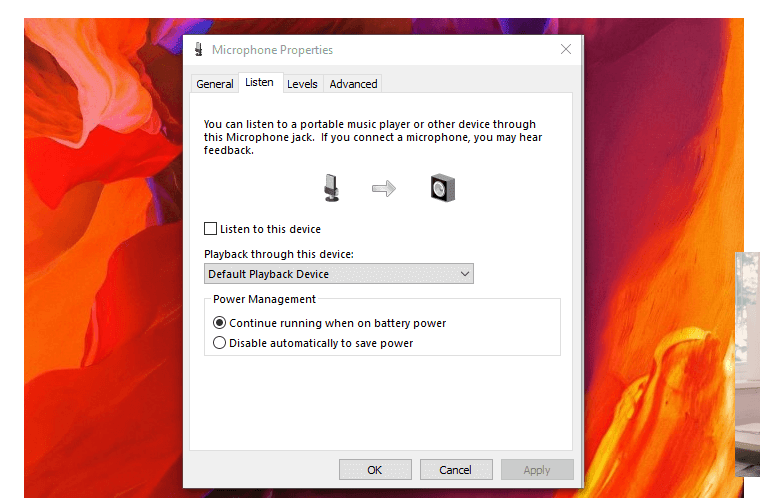Click the microphone device illustration icon
The width and height of the screenshot is (760, 502).
pos(332,188)
